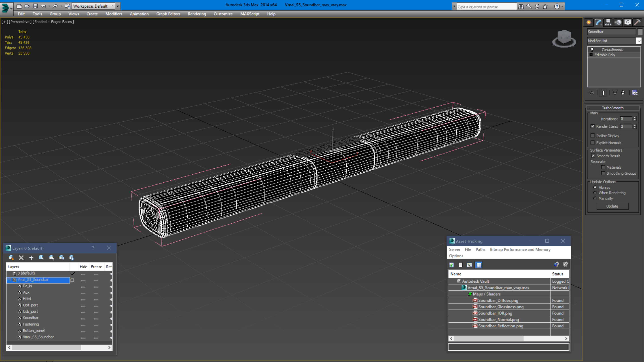This screenshot has height=362, width=644.
Task: Click the Create New Layer plus icon
Action: pyautogui.click(x=31, y=258)
